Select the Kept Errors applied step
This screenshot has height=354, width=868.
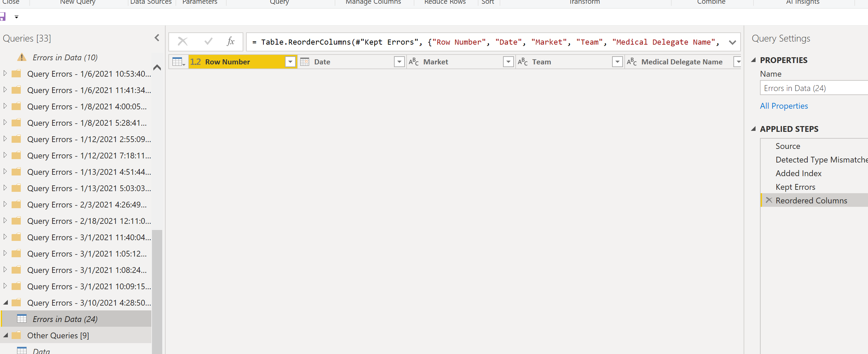[x=795, y=187]
